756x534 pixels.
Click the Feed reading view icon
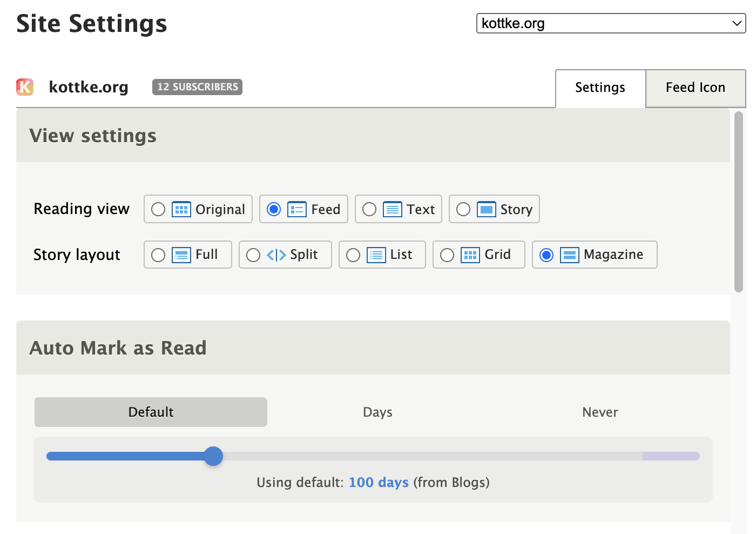pyautogui.click(x=297, y=209)
